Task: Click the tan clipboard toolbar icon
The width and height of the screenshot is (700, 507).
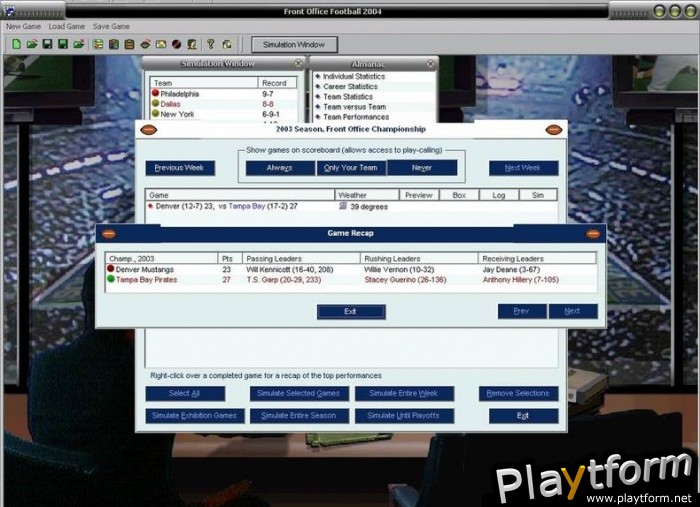Action: point(129,44)
